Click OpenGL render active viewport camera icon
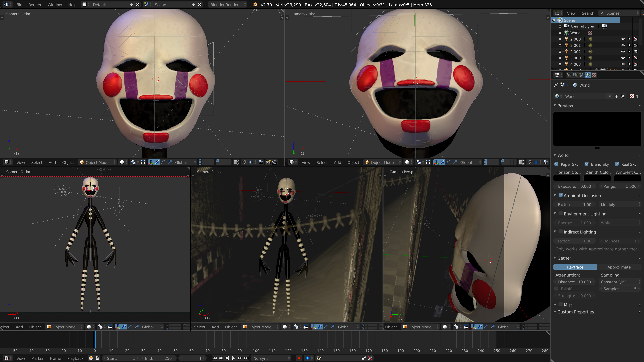Image resolution: width=644 pixels, height=362 pixels. (x=268, y=162)
